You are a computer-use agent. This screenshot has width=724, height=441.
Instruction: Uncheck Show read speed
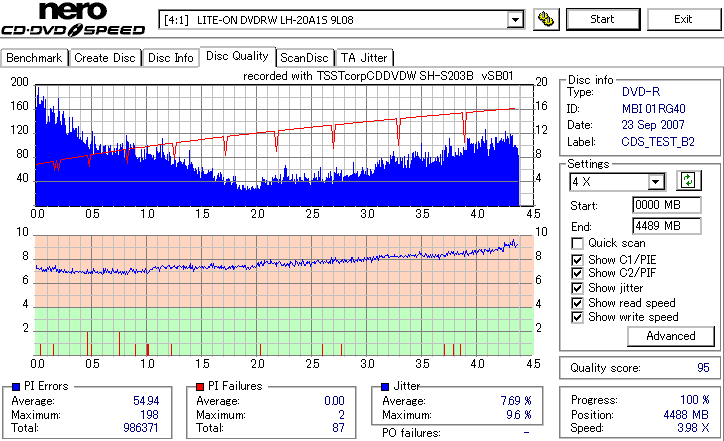[577, 303]
